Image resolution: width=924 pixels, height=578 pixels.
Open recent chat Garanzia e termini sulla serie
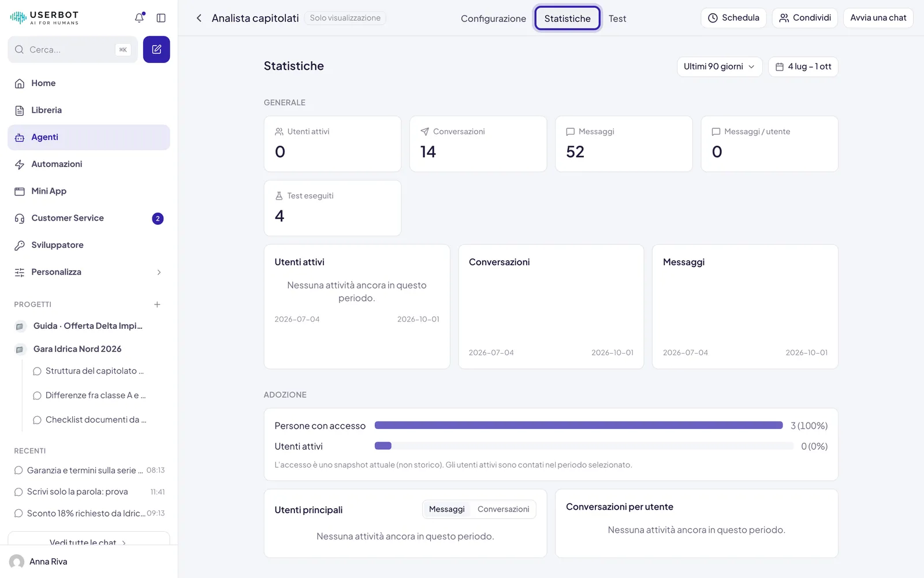pos(89,470)
